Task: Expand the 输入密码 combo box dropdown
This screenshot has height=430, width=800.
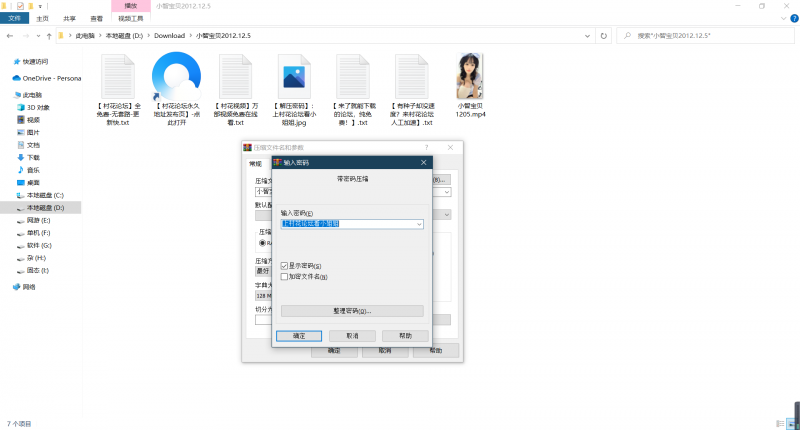Action: (419, 224)
